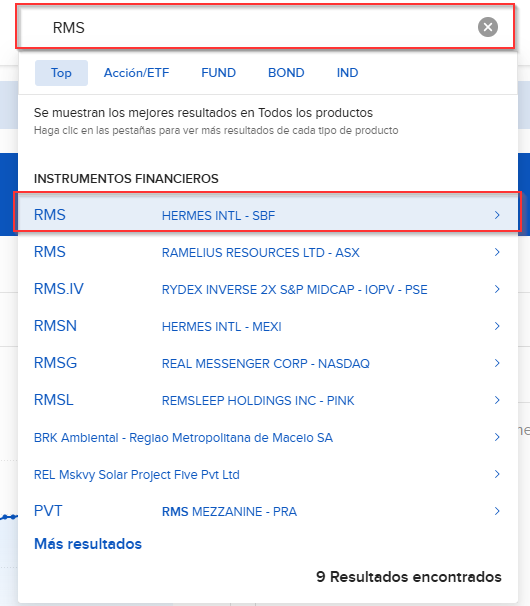
Task: Open the IND tab
Action: 347,73
